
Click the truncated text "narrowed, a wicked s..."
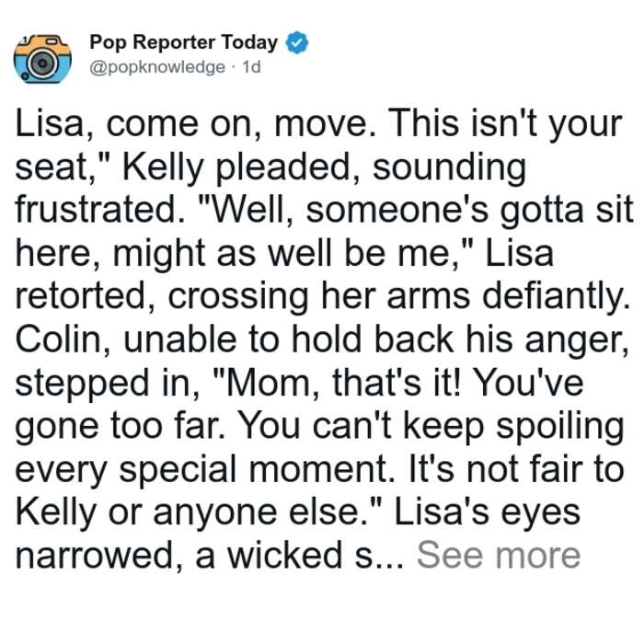coord(210,556)
